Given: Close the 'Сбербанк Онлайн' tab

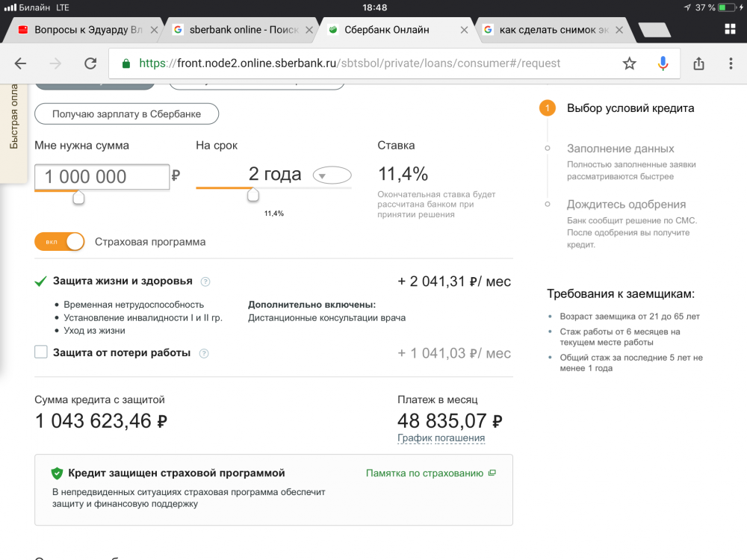Looking at the screenshot, I should (464, 30).
